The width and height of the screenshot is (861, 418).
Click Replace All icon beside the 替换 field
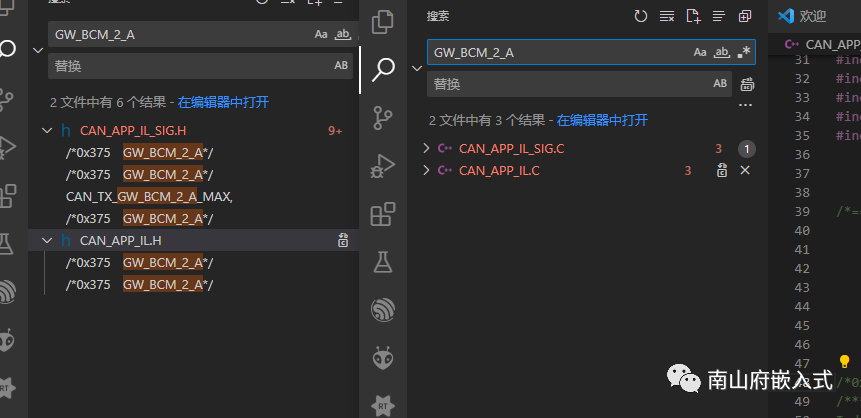746,84
